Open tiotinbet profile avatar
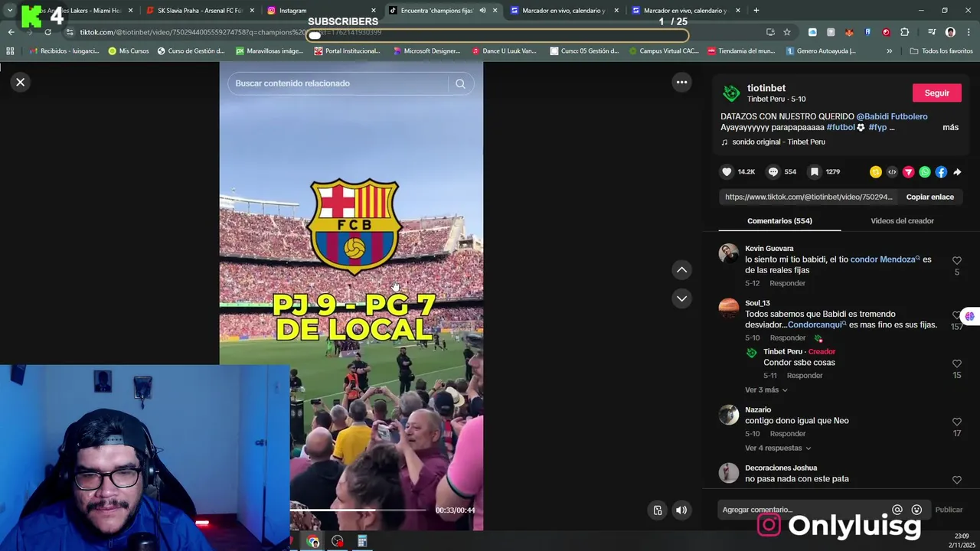The height and width of the screenshot is (551, 980). pos(731,93)
